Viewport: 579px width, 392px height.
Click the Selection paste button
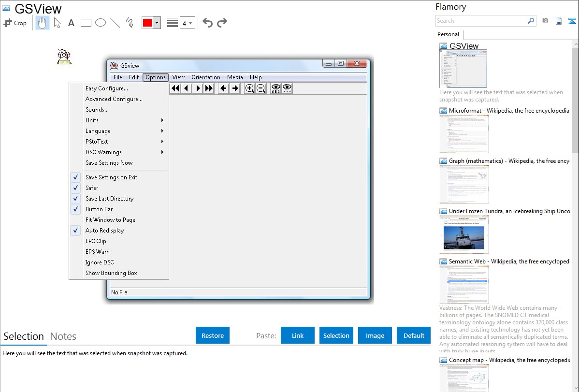click(336, 335)
